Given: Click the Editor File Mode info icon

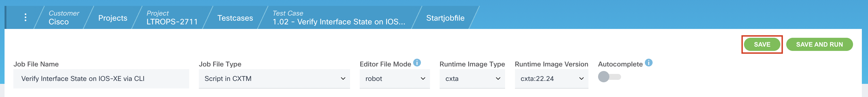Looking at the screenshot, I should (x=417, y=62).
